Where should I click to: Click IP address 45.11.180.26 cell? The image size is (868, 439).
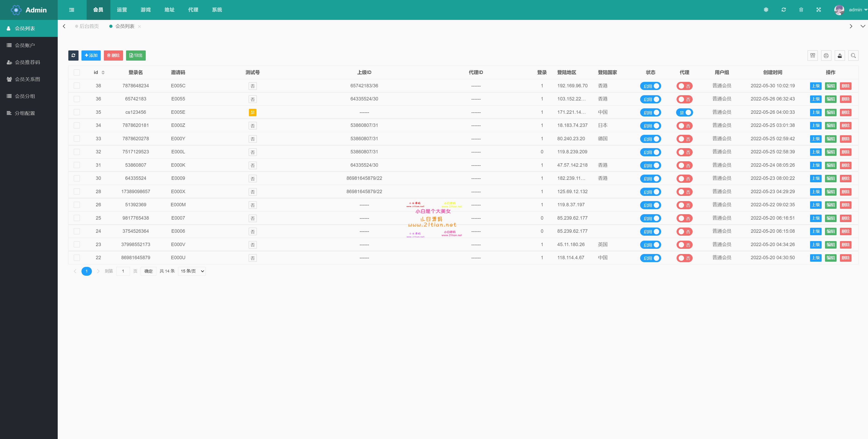[x=571, y=244]
